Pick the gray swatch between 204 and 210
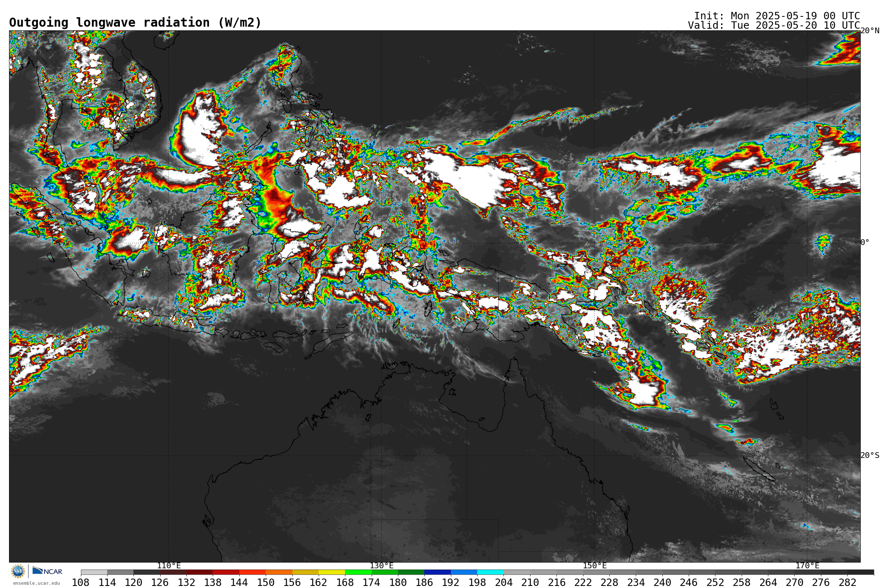The width and height of the screenshot is (887, 588). [517, 572]
